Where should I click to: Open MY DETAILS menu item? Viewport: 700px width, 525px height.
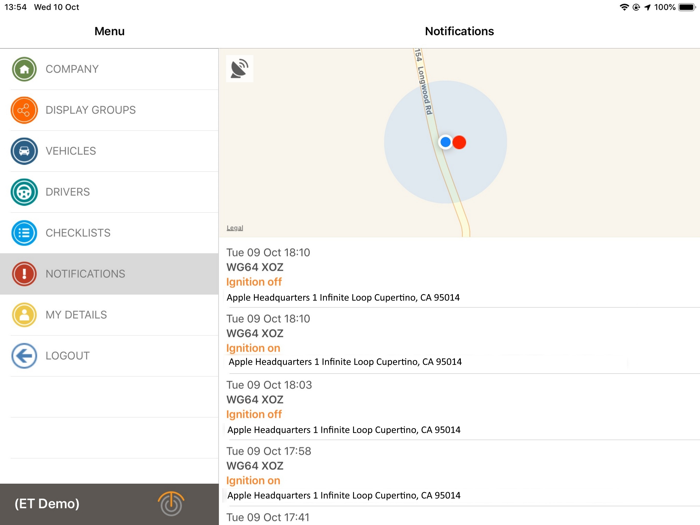pyautogui.click(x=109, y=315)
